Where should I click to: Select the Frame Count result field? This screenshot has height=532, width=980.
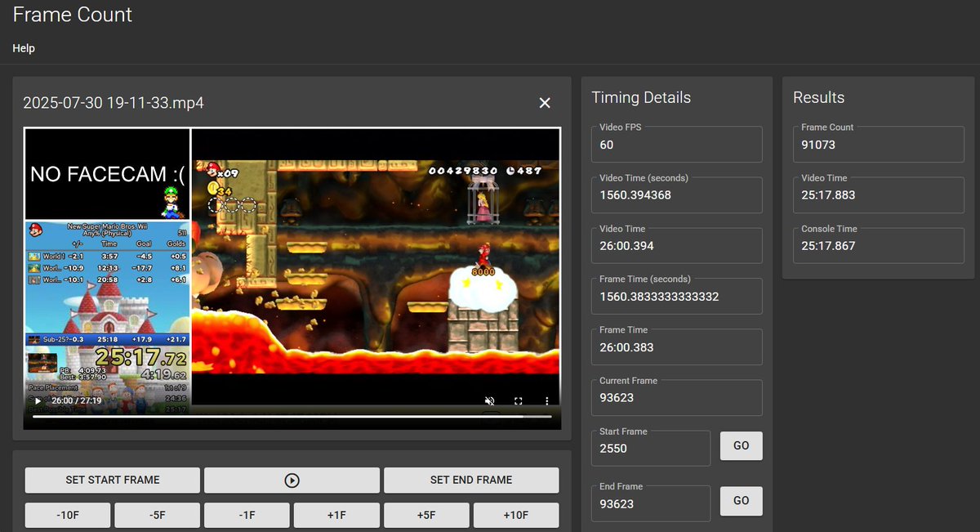pos(878,145)
